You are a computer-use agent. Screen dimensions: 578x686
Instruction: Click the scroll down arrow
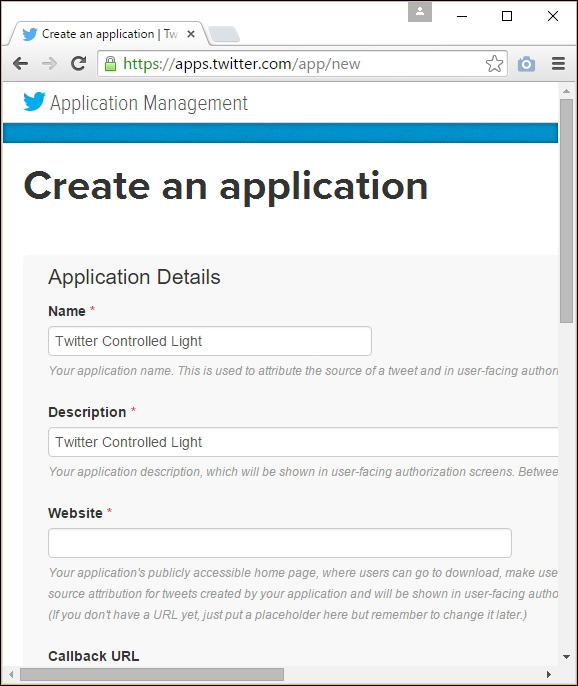coord(566,657)
